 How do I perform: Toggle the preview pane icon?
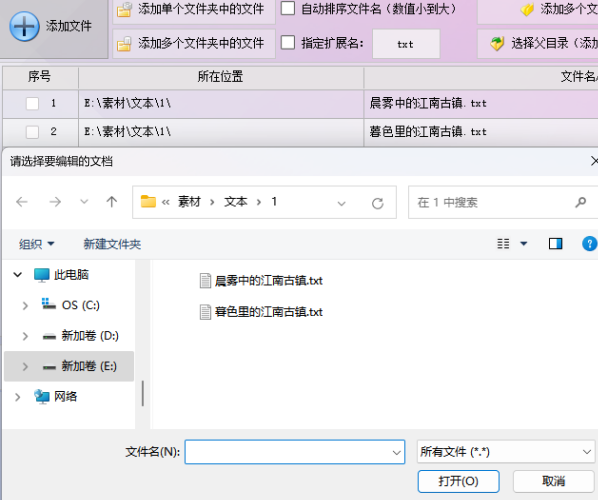pos(555,243)
